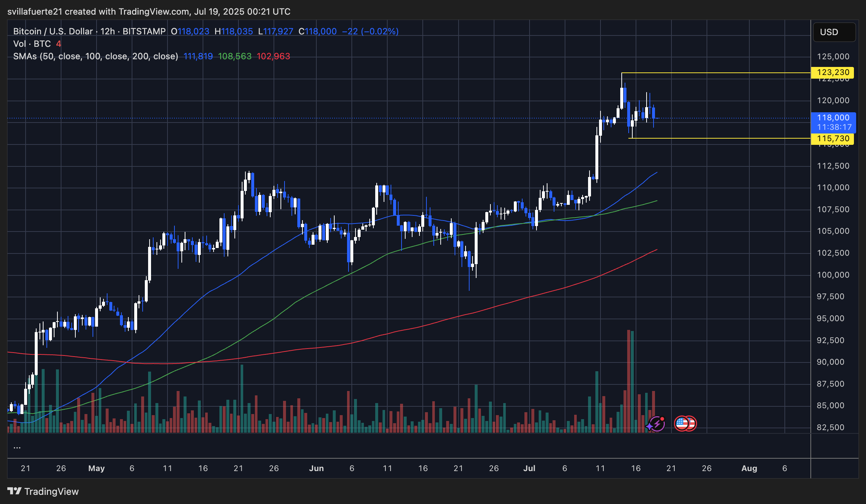Click the Jun label on time axis
The width and height of the screenshot is (866, 504).
tap(316, 468)
